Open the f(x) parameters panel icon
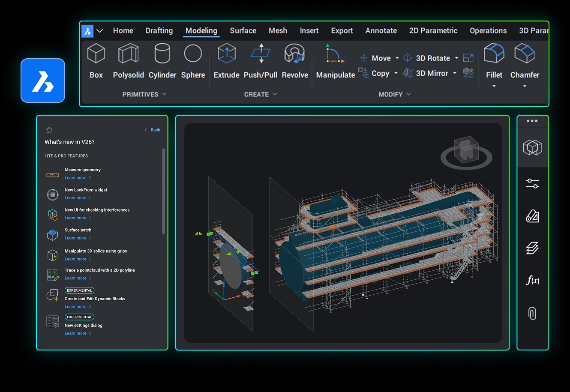Image resolution: width=570 pixels, height=392 pixels. [532, 280]
